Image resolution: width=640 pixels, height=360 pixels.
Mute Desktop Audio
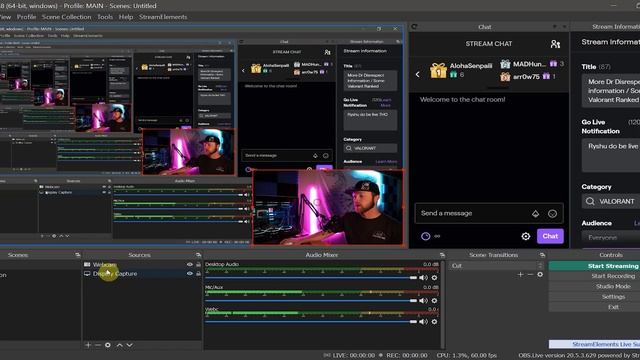pyautogui.click(x=424, y=278)
